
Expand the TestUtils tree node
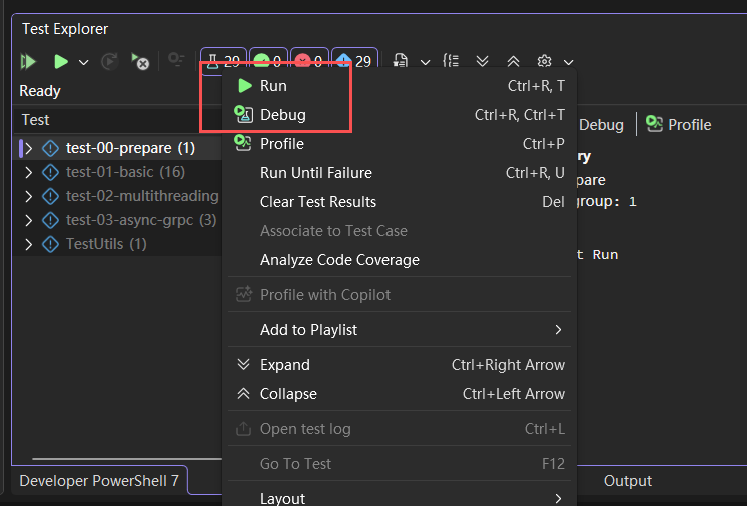pyautogui.click(x=29, y=244)
